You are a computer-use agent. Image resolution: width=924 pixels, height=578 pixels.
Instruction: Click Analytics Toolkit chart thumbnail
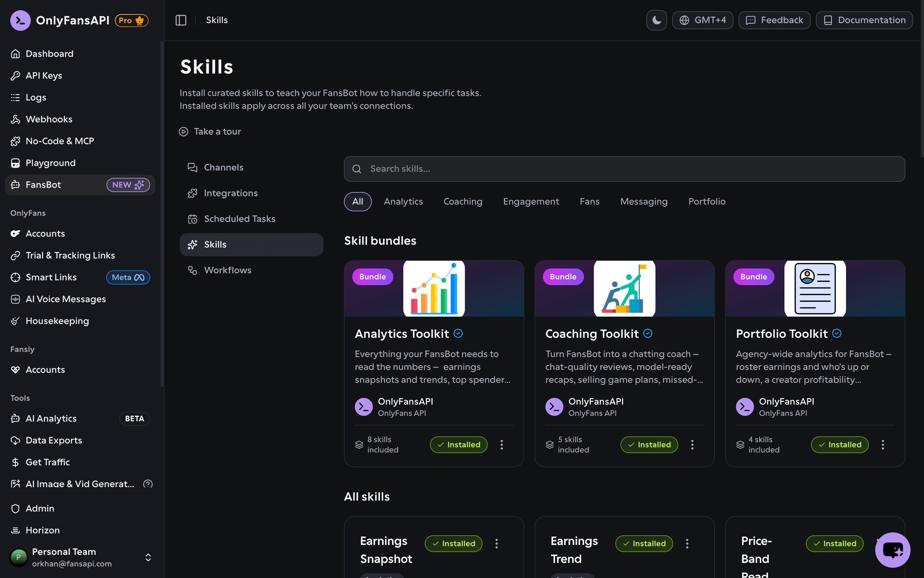434,289
